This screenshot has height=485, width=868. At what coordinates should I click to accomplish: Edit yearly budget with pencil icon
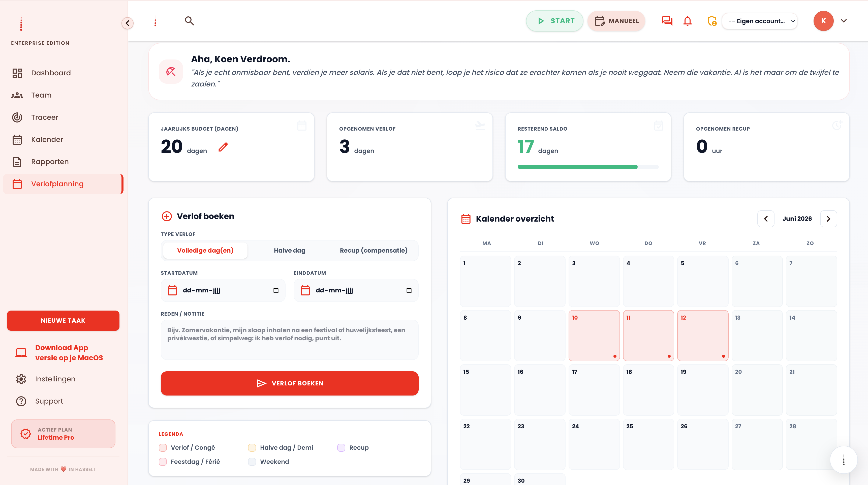[x=223, y=147]
